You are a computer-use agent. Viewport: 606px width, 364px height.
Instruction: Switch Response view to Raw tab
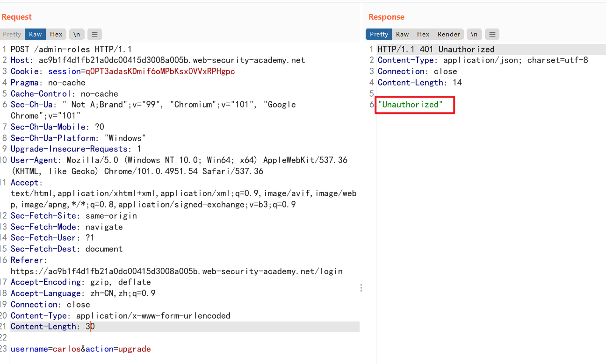[x=402, y=34]
